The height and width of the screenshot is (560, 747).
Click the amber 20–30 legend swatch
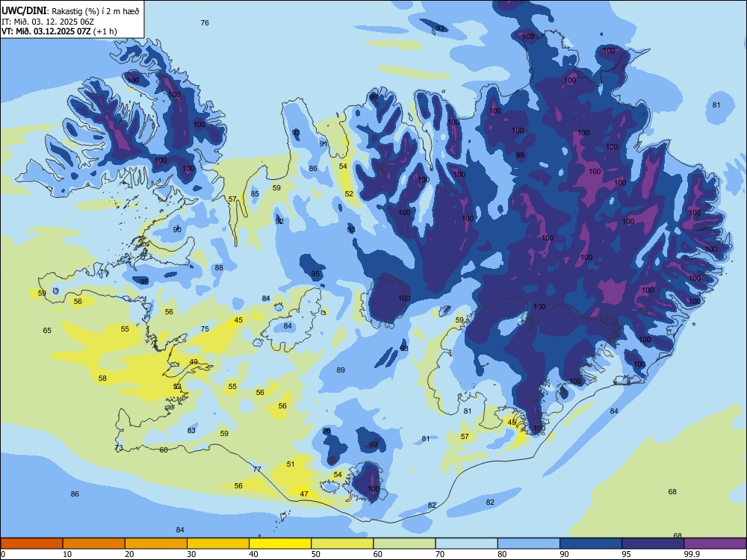[156, 544]
